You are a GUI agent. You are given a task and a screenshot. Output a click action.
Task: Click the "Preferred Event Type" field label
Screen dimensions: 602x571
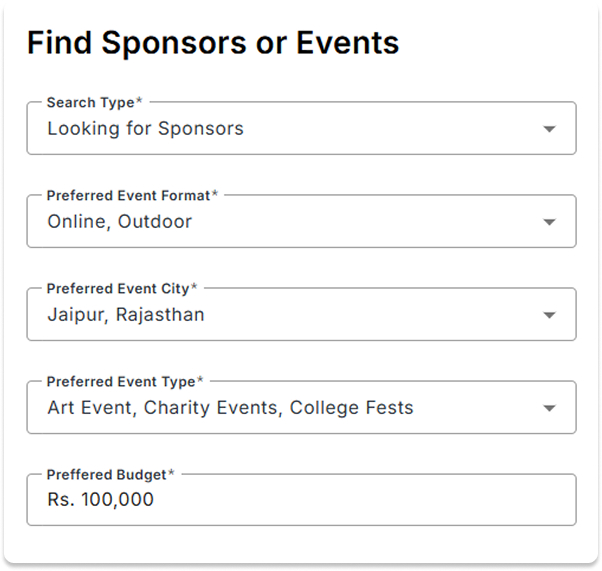click(x=121, y=382)
